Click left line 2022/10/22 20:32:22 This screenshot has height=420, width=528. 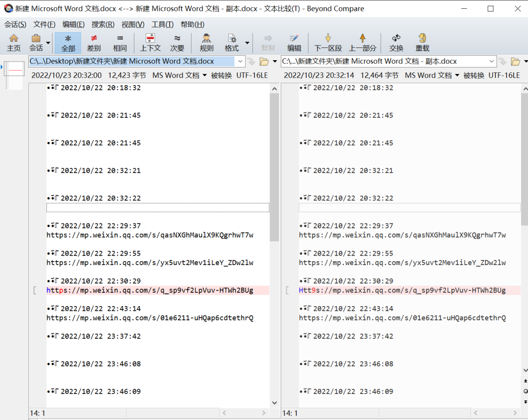(x=101, y=198)
